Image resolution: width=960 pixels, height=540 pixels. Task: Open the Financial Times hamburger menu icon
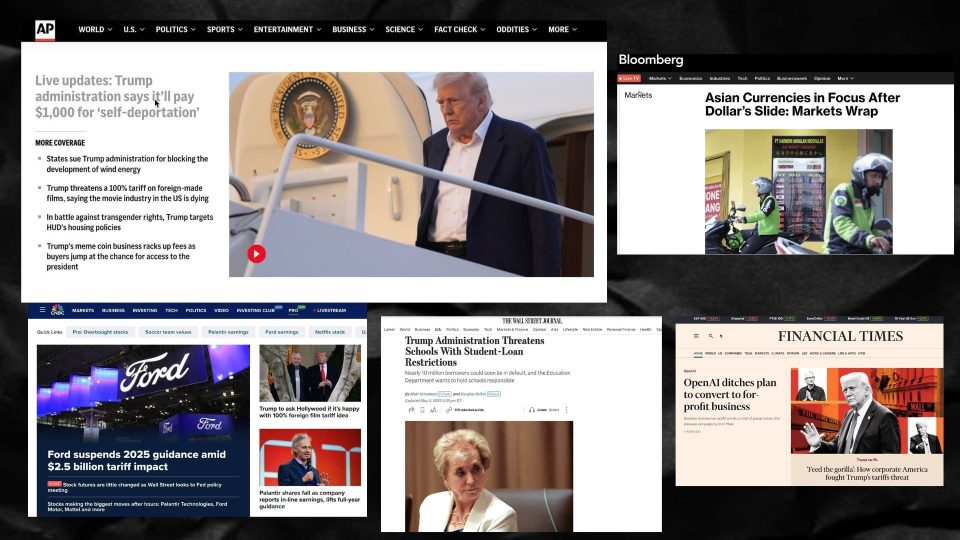696,336
